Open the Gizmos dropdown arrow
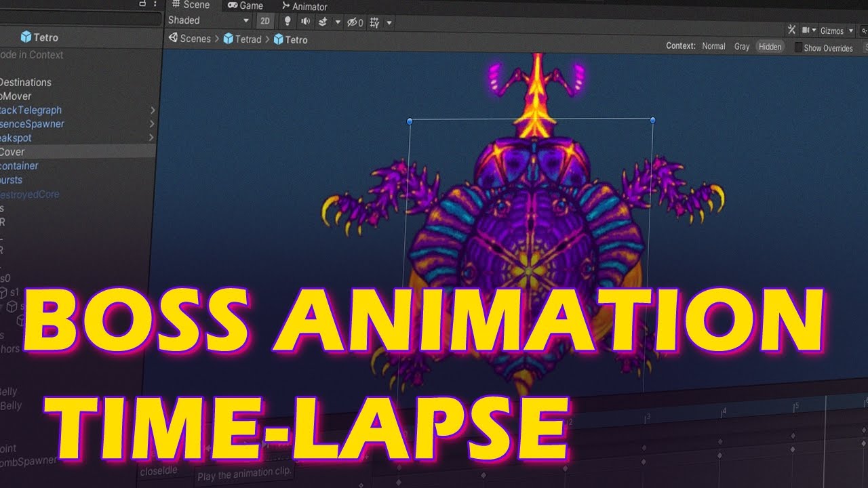The width and height of the screenshot is (868, 488). (x=851, y=31)
